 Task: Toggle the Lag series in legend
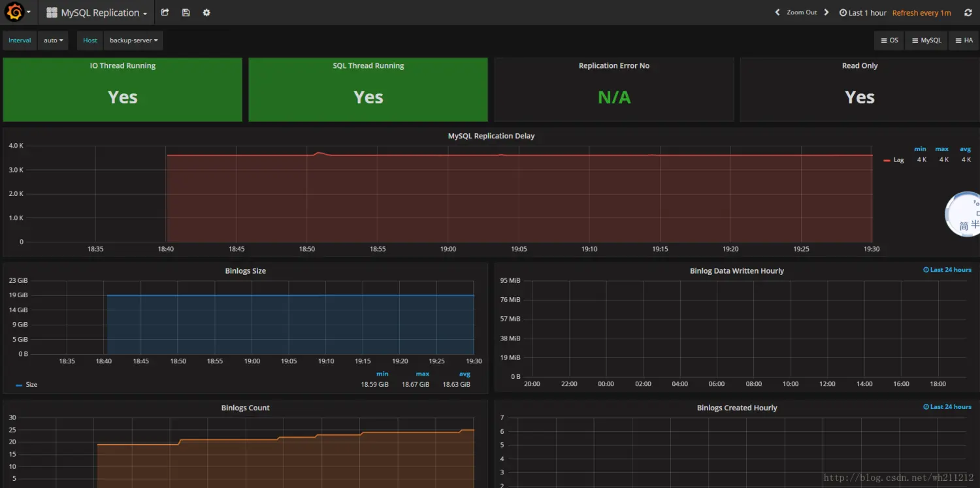click(899, 160)
